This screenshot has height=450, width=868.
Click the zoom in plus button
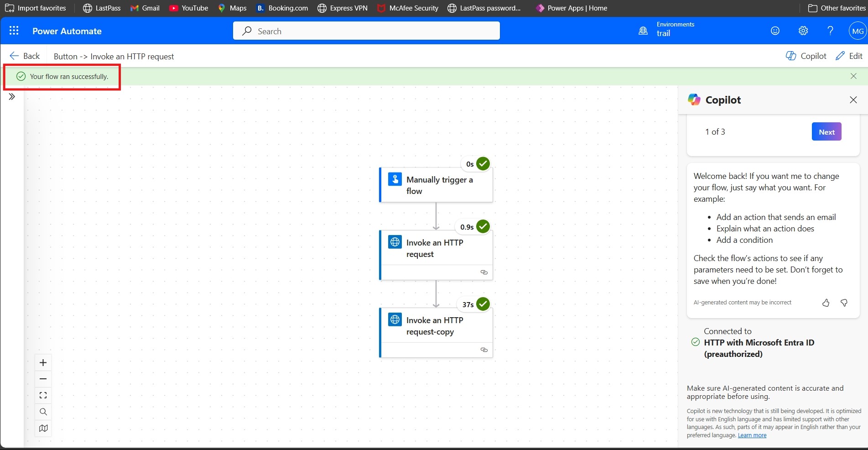click(x=43, y=363)
